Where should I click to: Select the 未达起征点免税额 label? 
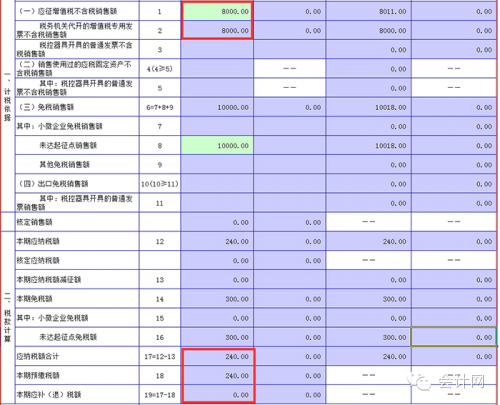point(68,337)
